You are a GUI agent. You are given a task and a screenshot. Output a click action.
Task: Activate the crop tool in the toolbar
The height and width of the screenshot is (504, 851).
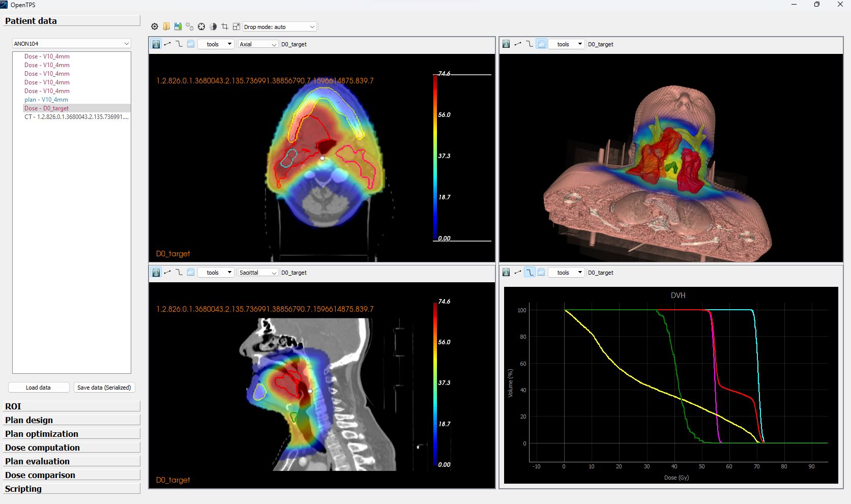tap(224, 26)
